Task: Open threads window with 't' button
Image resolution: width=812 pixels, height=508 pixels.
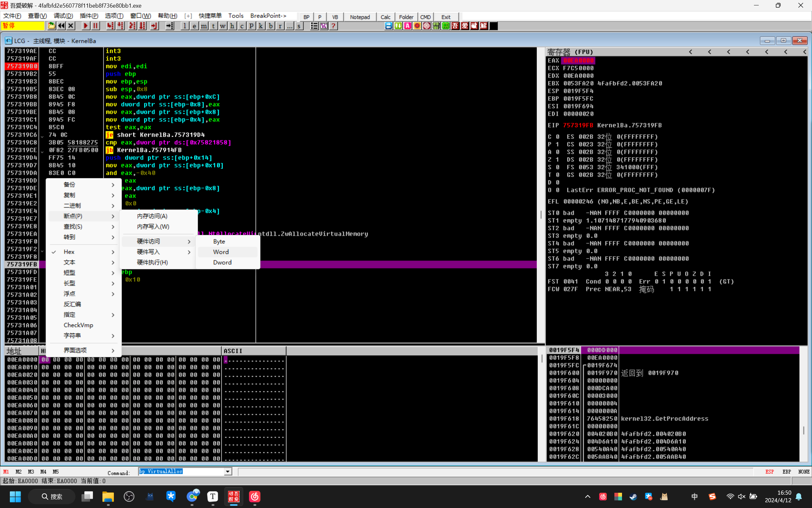Action: pos(213,26)
